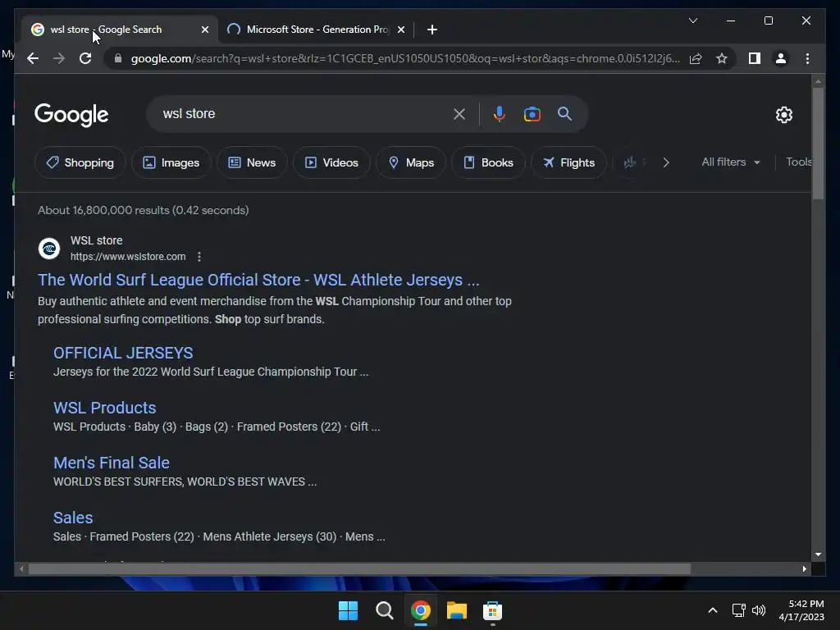Screen dimensions: 840x630
Task: Open a new browser tab
Action: (x=432, y=30)
